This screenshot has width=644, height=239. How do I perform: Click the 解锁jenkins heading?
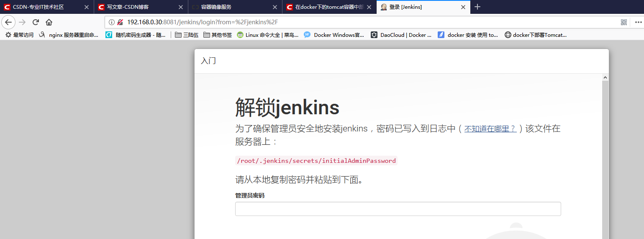287,108
